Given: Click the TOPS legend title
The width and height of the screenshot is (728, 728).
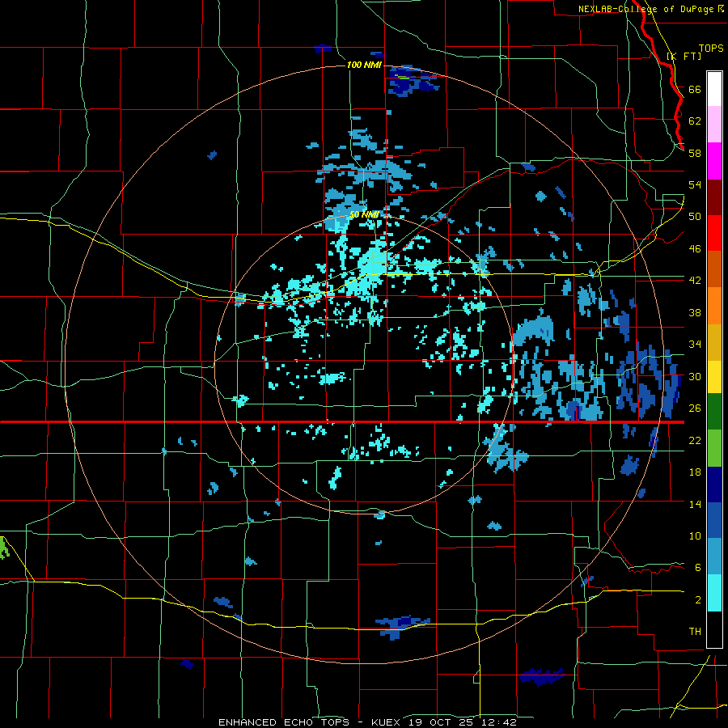Looking at the screenshot, I should click(x=711, y=48).
